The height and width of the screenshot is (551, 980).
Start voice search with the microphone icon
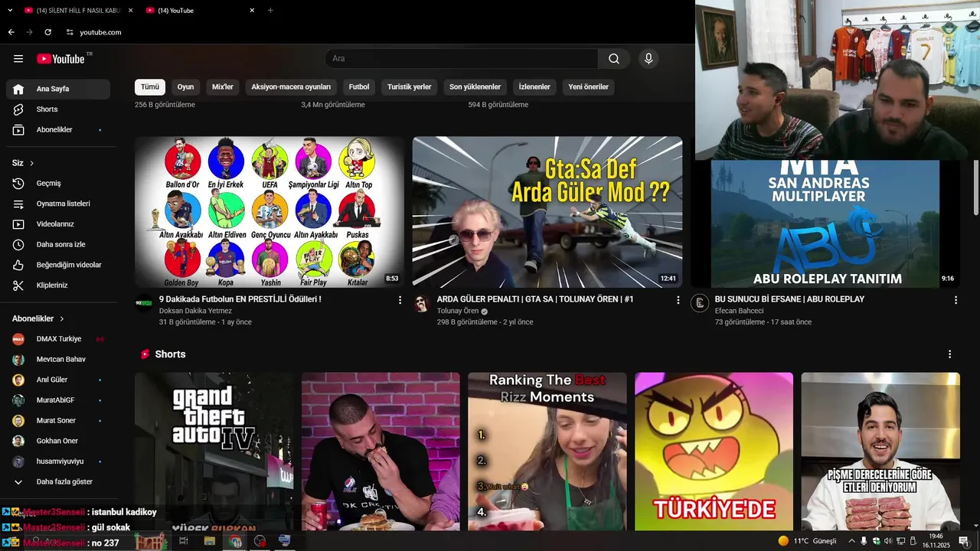(648, 59)
